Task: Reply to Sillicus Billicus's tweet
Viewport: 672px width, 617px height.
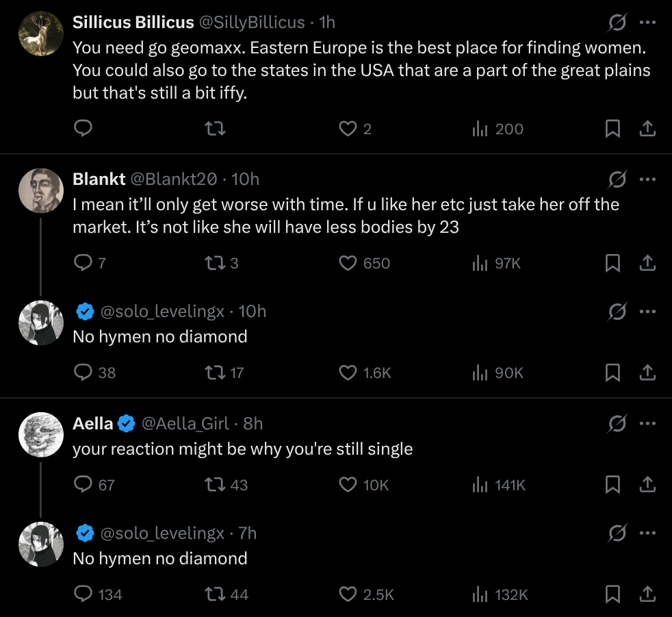Action: (83, 129)
